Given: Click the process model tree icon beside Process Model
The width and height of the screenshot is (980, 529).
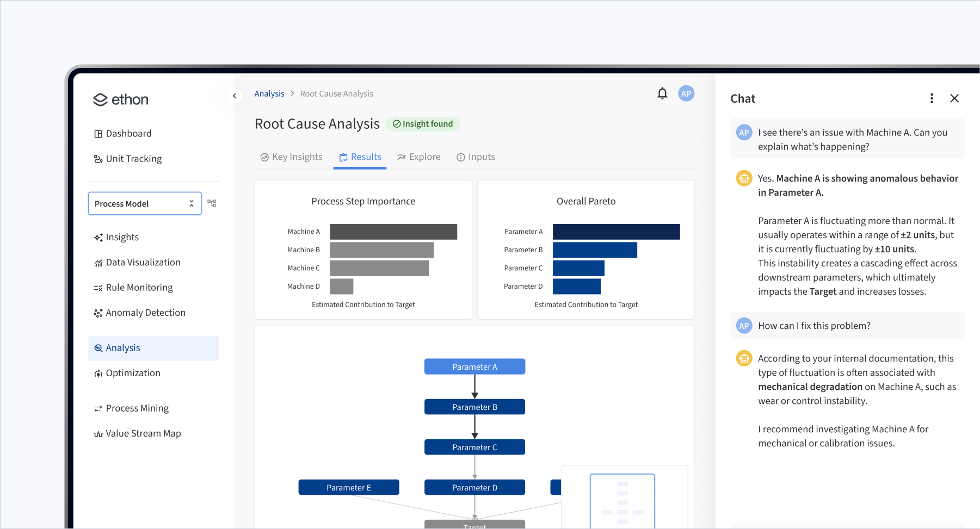Looking at the screenshot, I should 212,203.
